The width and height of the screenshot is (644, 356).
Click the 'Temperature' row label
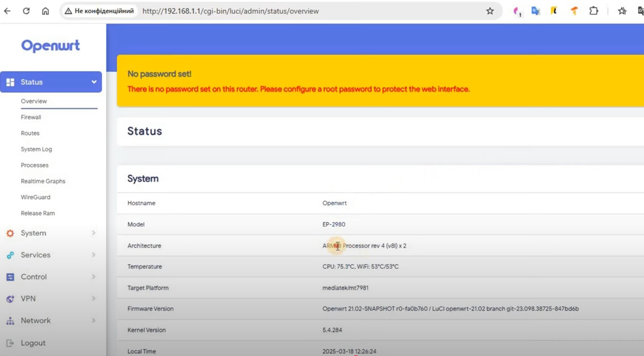coord(145,267)
